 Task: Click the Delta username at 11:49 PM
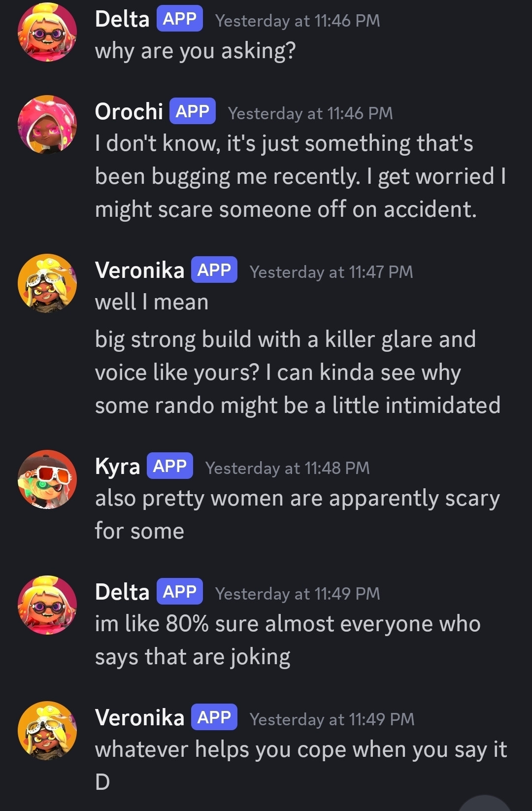(x=122, y=592)
